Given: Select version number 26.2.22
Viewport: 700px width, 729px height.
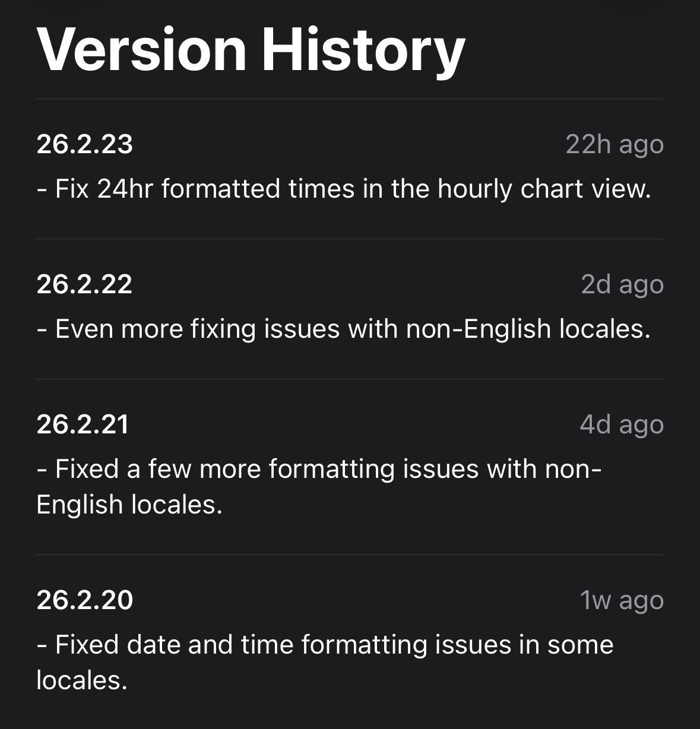Looking at the screenshot, I should (x=84, y=284).
